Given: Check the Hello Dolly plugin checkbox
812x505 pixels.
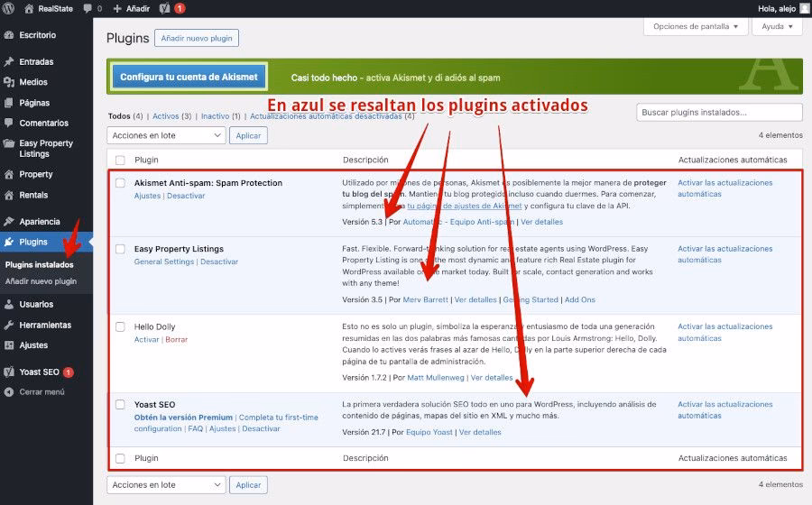Looking at the screenshot, I should tap(120, 326).
